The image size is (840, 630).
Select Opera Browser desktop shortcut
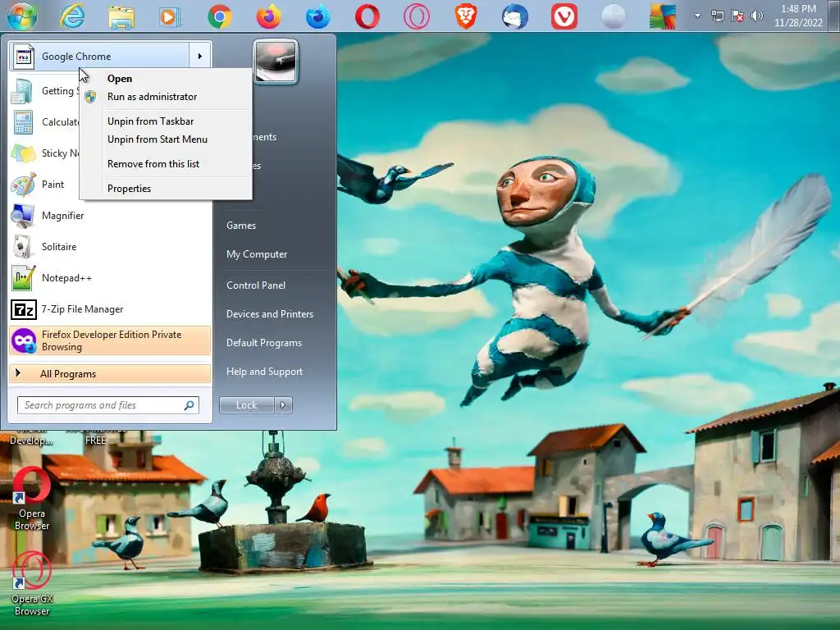(x=32, y=498)
